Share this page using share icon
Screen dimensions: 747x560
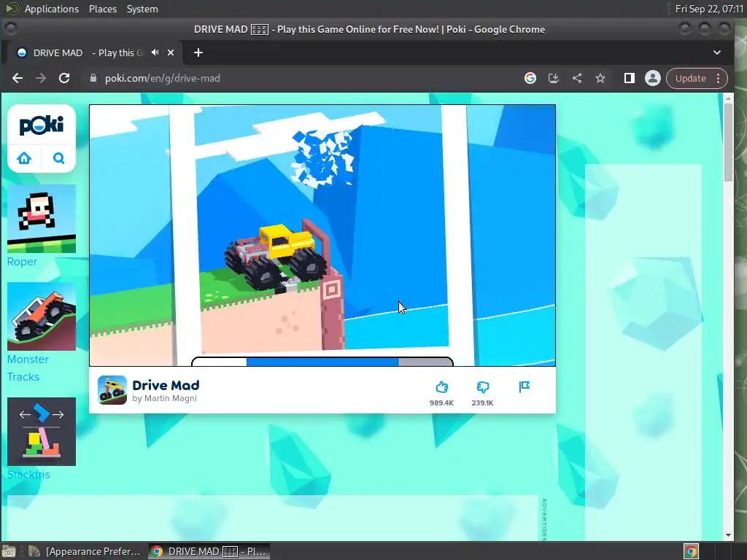click(x=577, y=78)
